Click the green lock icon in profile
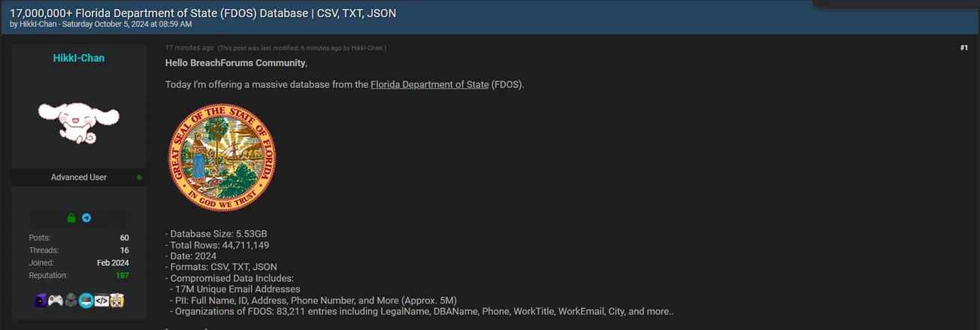This screenshot has width=980, height=330. pos(71,218)
